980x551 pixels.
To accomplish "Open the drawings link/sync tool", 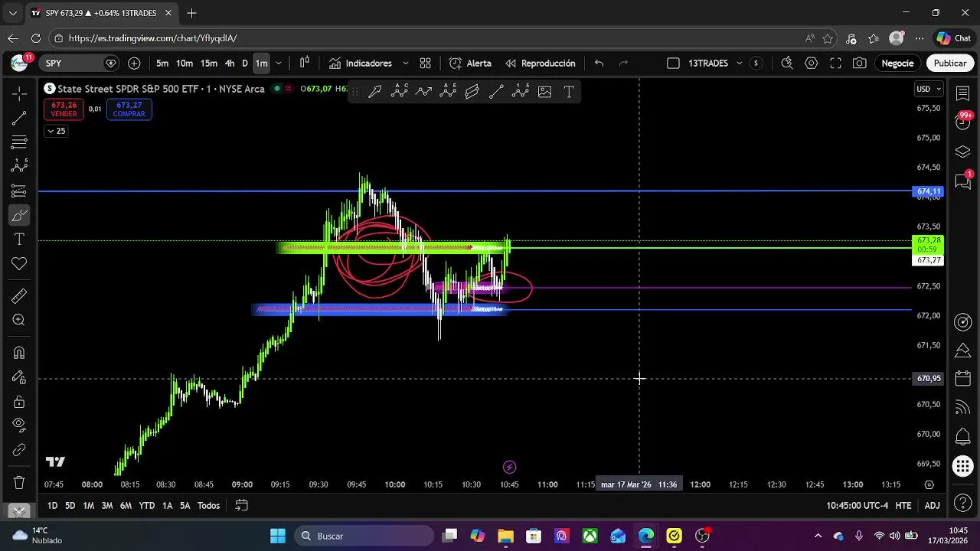I will tap(19, 450).
